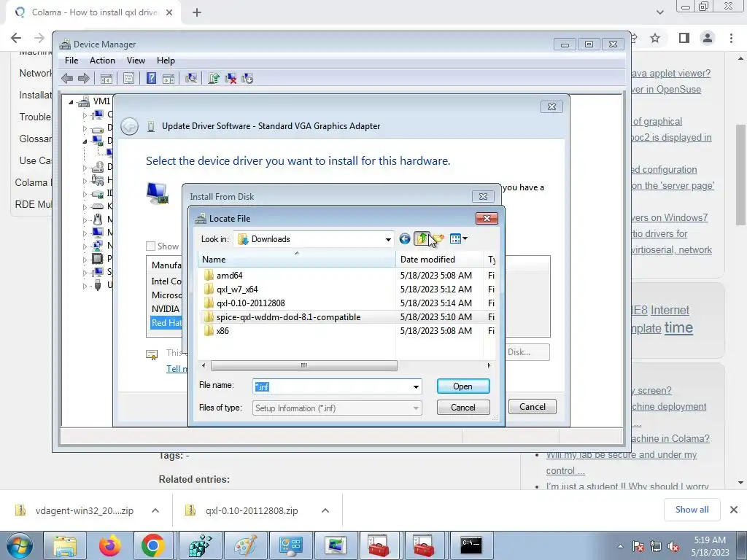
Task: Click Cancel in the Locate File dialog
Action: point(463,407)
